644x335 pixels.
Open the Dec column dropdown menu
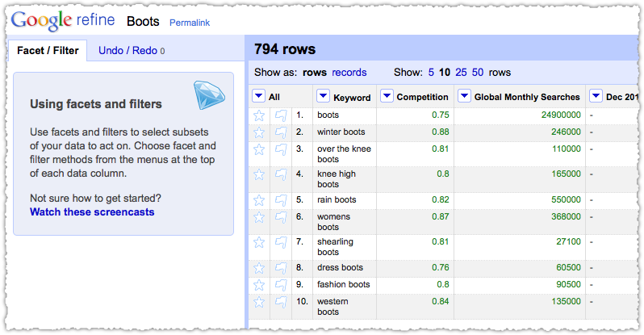tap(596, 96)
